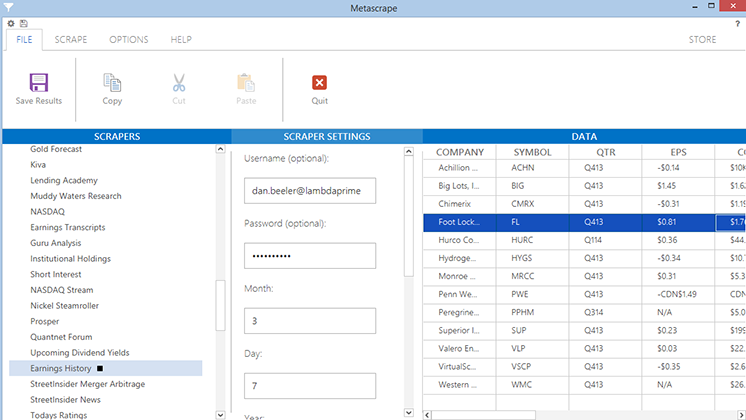This screenshot has width=746, height=420.
Task: Sort data by the EPS column header
Action: point(678,152)
